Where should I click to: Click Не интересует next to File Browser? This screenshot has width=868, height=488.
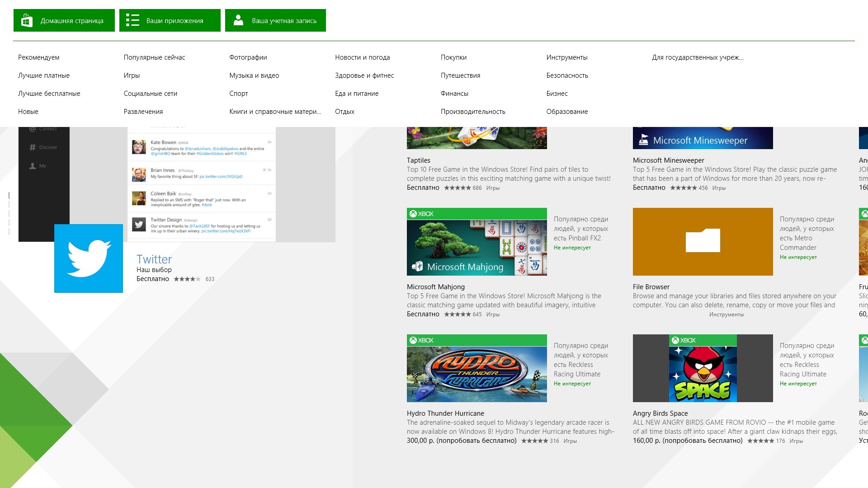[x=798, y=257]
